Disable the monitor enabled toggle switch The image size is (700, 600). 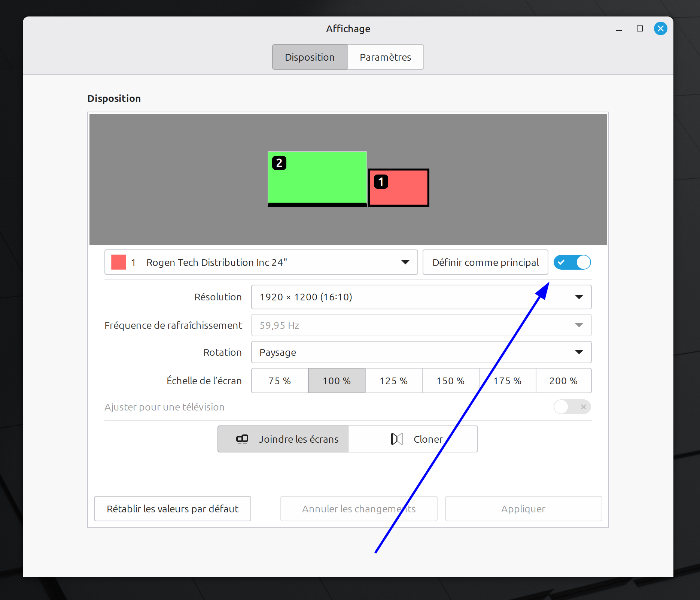coord(572,262)
